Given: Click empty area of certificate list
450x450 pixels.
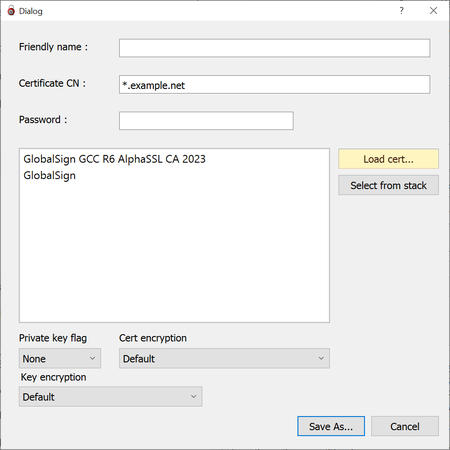Looking at the screenshot, I should tap(174, 253).
